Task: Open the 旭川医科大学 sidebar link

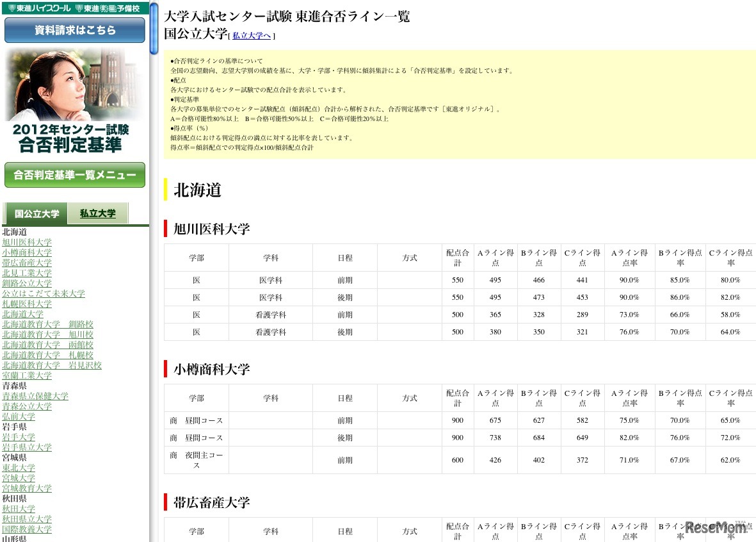Action: pos(27,242)
